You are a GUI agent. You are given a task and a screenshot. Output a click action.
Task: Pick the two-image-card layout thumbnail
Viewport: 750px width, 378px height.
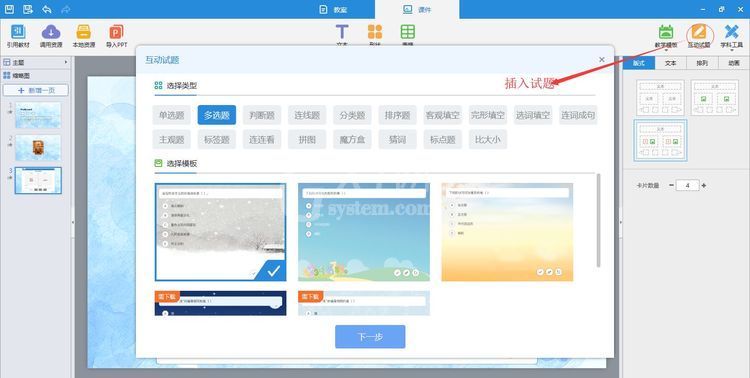(x=715, y=98)
